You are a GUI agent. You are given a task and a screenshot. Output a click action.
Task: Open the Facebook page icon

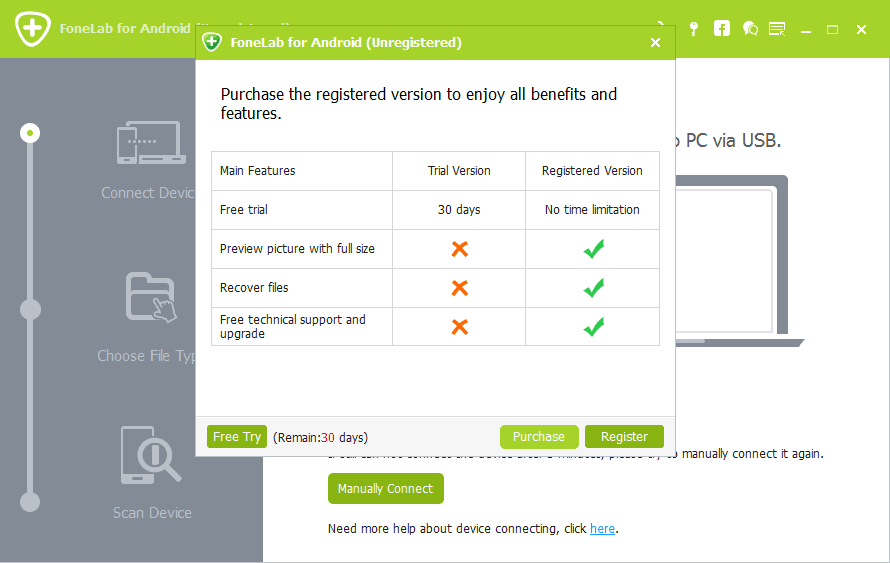tap(721, 29)
